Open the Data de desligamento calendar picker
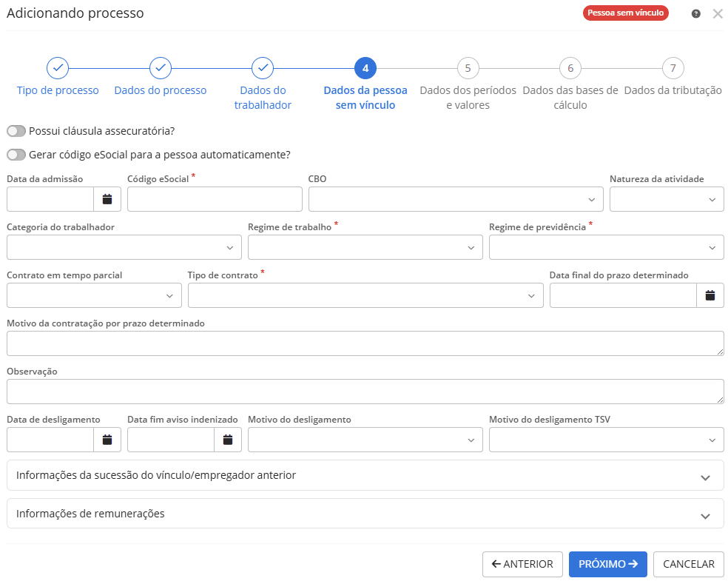 (x=107, y=440)
